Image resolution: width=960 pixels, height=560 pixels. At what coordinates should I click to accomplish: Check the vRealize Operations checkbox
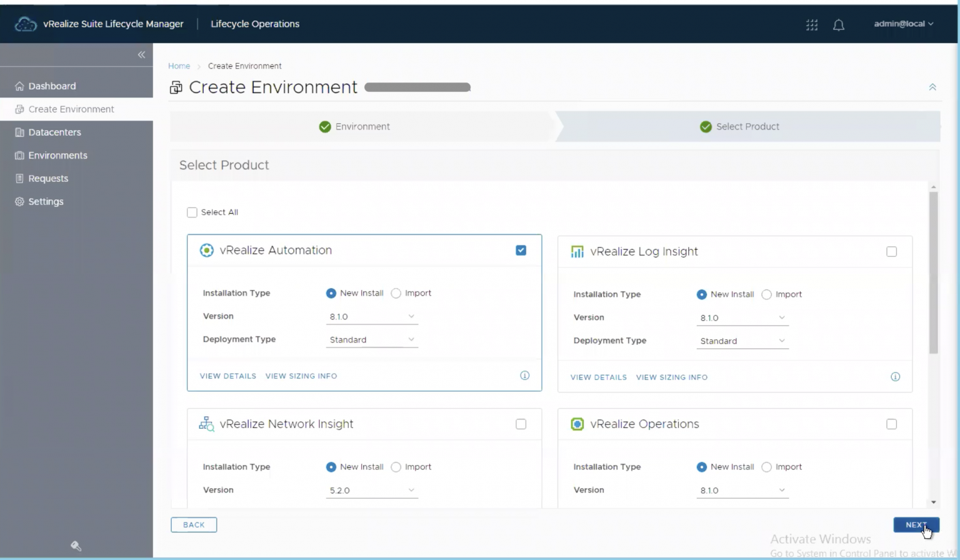tap(892, 424)
